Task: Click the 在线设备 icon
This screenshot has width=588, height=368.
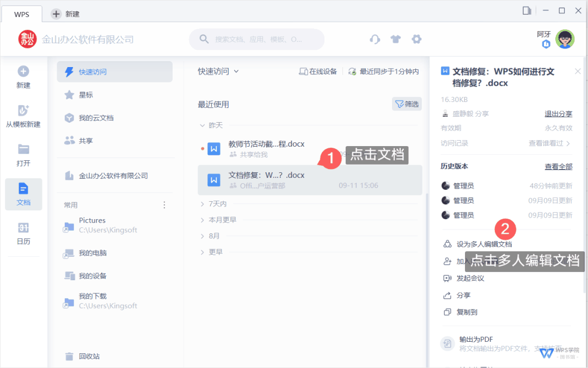Action: (303, 71)
